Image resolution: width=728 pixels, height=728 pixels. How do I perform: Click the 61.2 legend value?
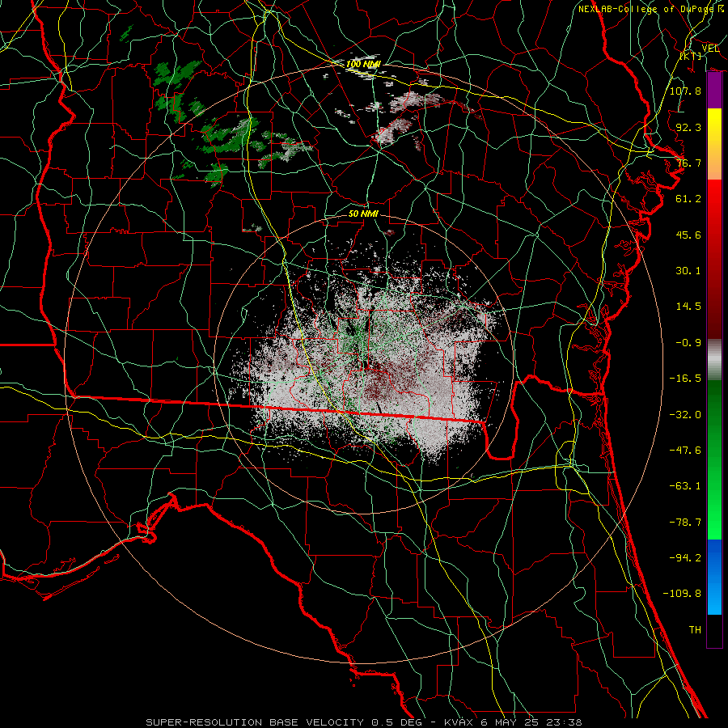point(688,199)
